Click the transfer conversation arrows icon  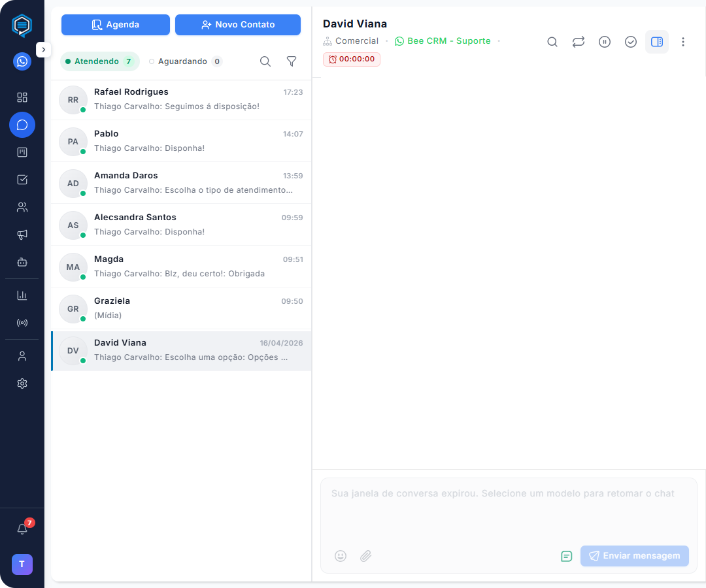578,42
